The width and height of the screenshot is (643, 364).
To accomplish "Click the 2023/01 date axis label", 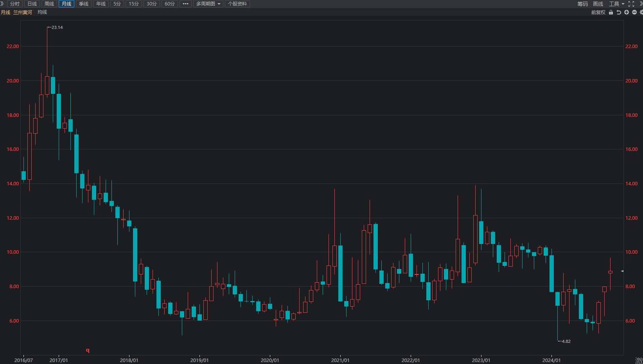I will tap(481, 360).
